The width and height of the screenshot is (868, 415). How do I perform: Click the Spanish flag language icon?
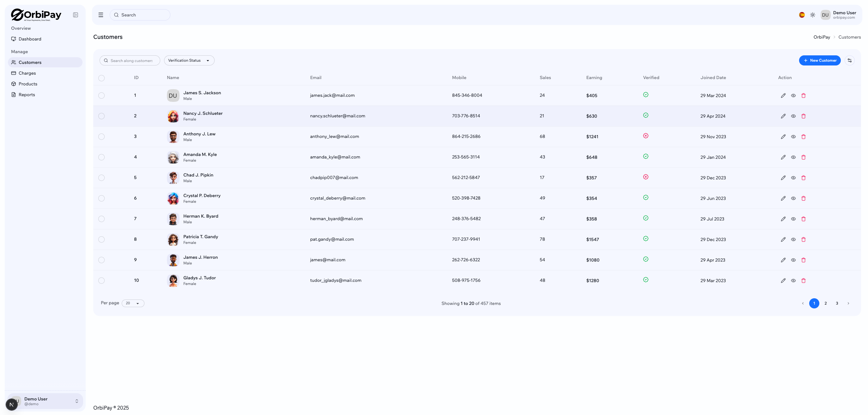point(802,15)
